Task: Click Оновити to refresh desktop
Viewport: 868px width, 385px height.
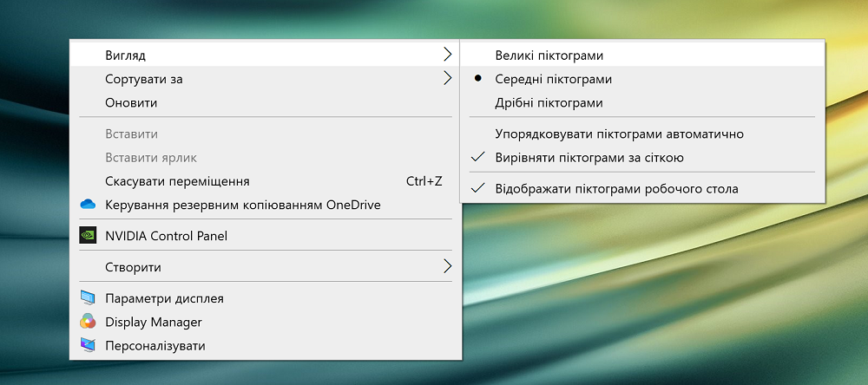Action: (x=131, y=102)
